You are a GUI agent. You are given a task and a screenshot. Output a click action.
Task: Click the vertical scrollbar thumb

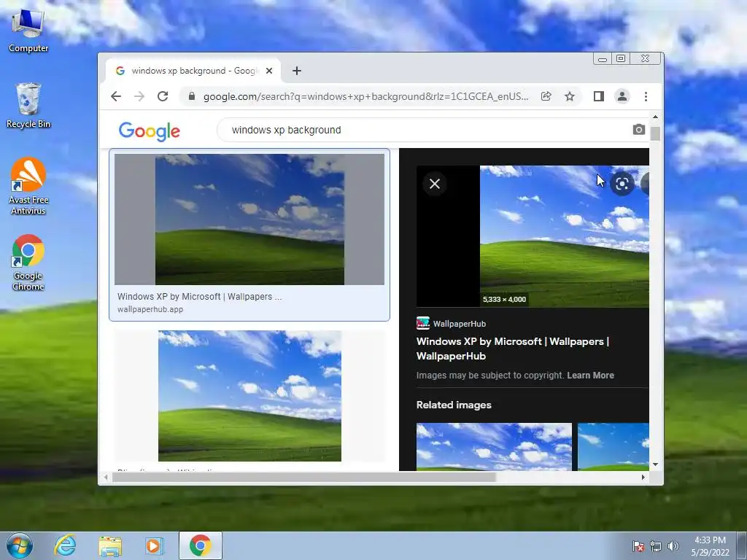(656, 134)
